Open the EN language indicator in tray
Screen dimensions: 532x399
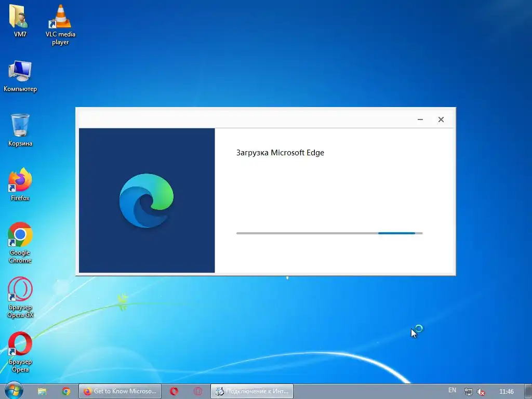pos(453,390)
